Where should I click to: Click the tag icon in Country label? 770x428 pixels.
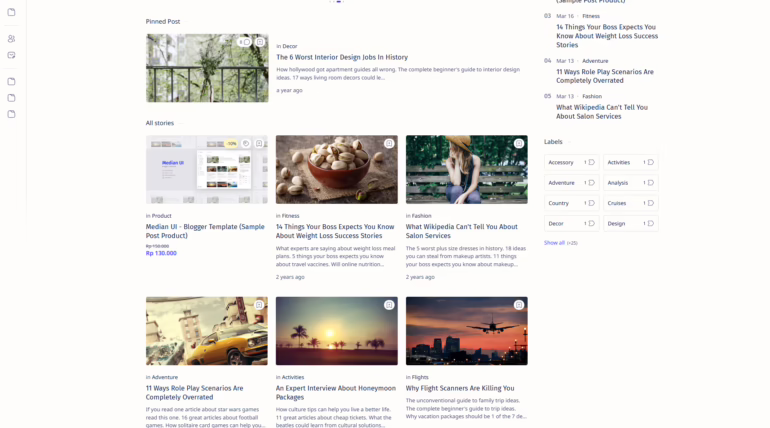(x=591, y=203)
